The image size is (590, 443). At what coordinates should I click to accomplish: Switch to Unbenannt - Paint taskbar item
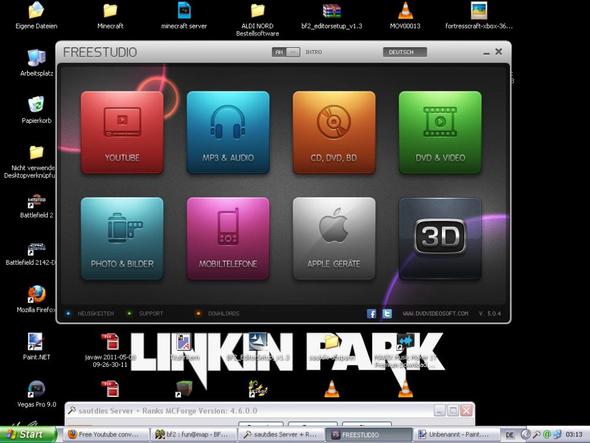[x=456, y=435]
